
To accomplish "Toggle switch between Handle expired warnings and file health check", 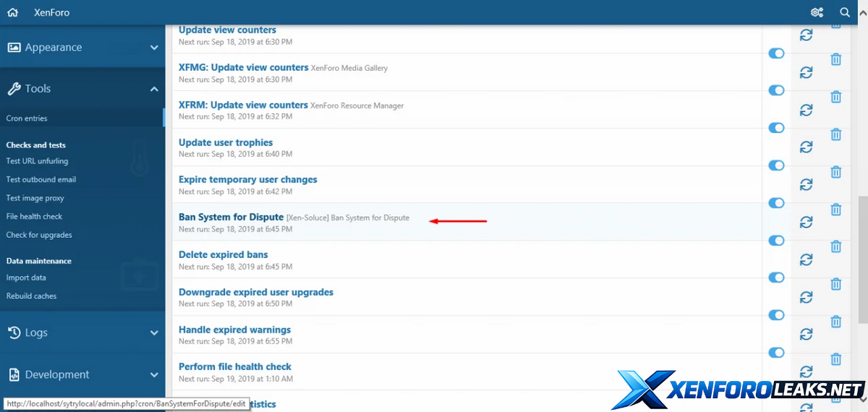I will point(776,353).
